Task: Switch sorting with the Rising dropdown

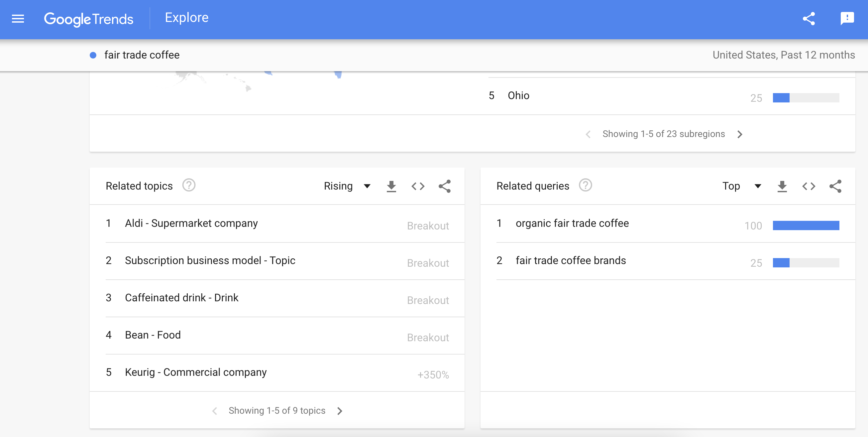Action: pyautogui.click(x=347, y=186)
